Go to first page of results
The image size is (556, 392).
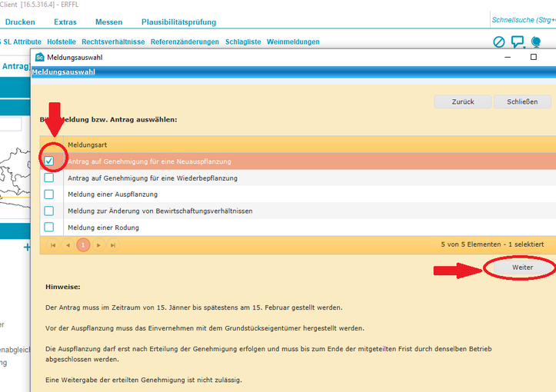pyautogui.click(x=53, y=245)
